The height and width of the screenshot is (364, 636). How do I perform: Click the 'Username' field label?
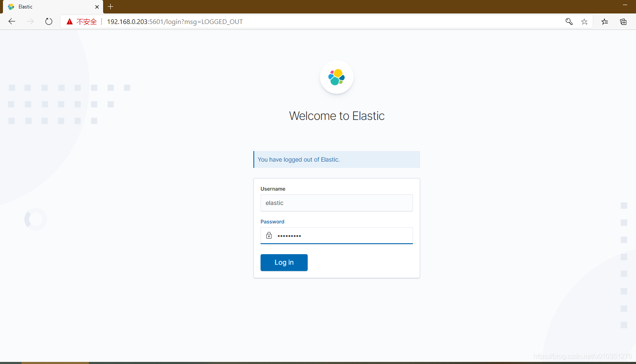coord(273,189)
